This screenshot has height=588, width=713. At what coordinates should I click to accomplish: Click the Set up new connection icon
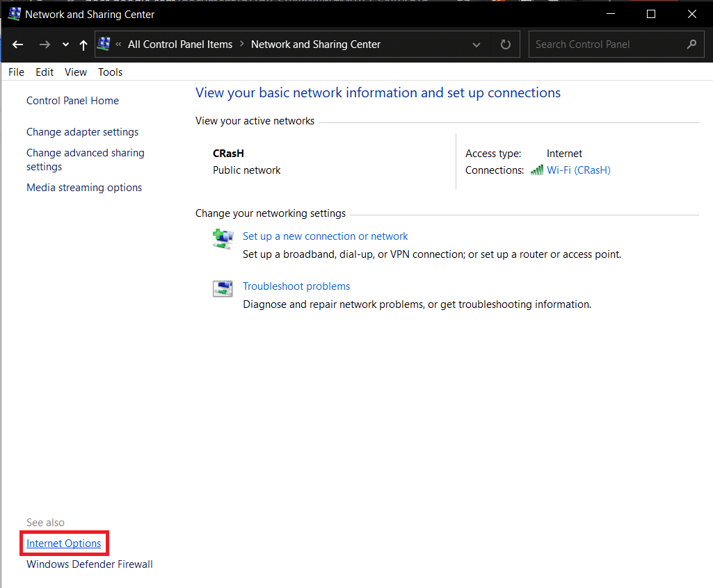pos(223,238)
